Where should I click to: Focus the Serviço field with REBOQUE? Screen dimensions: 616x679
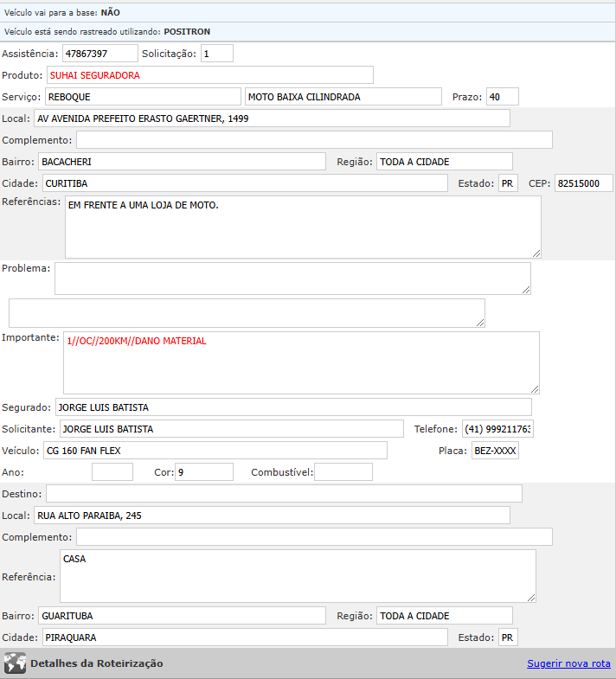coord(142,97)
